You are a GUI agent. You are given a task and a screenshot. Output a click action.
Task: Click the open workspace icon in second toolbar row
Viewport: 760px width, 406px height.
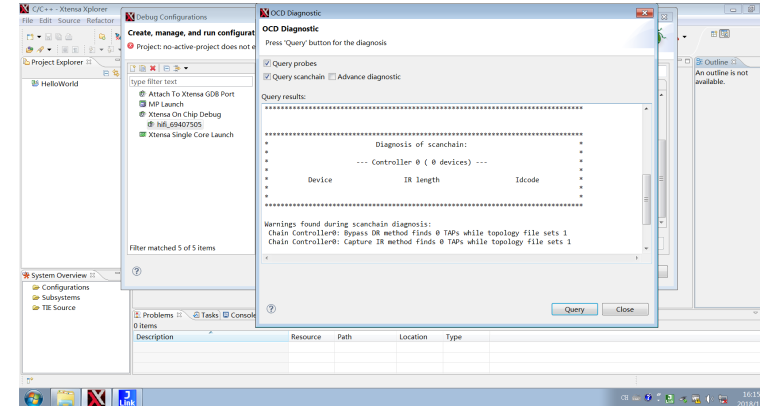(30, 49)
